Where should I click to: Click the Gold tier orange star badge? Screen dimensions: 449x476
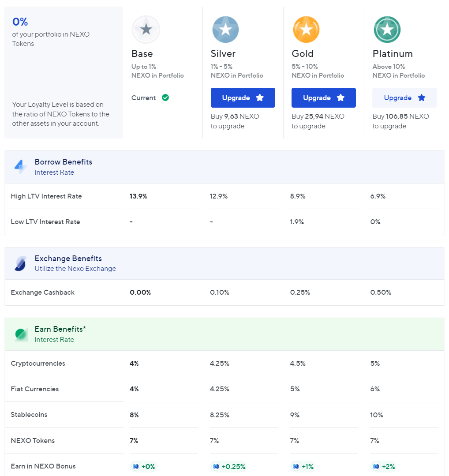coord(306,30)
